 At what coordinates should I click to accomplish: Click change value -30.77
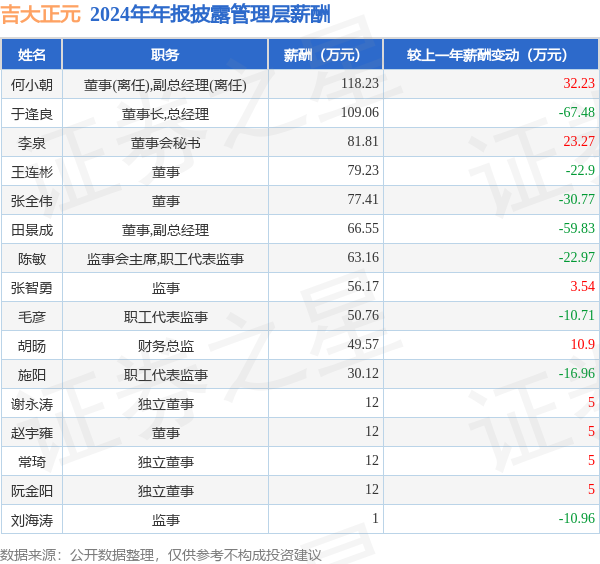pyautogui.click(x=576, y=199)
